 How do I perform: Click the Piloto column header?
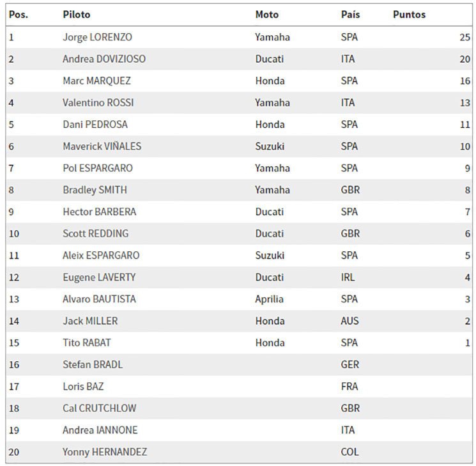77,15
